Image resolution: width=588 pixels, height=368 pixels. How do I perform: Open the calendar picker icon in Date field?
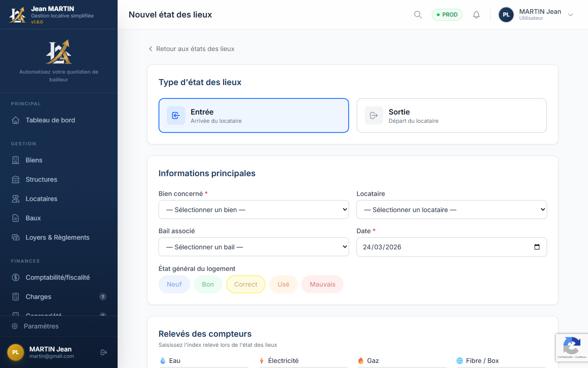537,247
